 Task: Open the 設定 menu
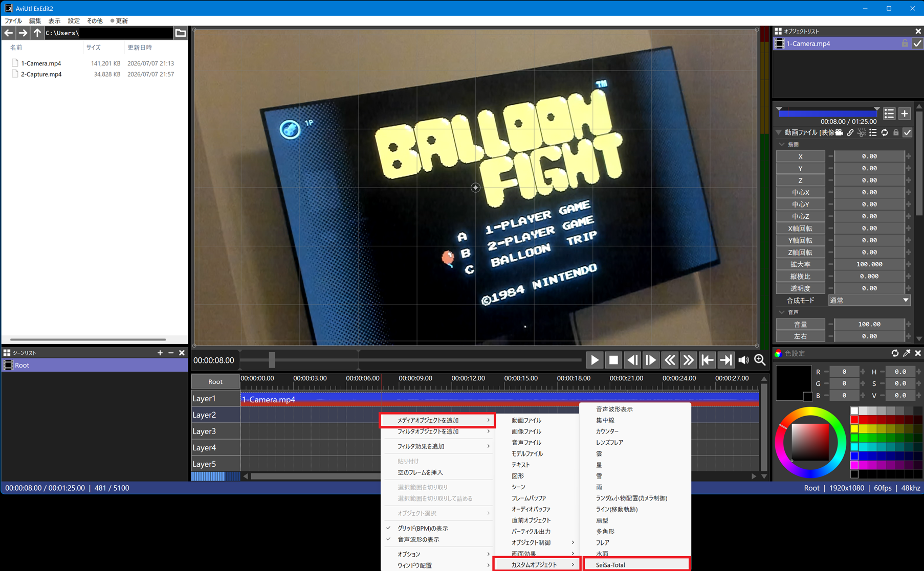click(74, 21)
